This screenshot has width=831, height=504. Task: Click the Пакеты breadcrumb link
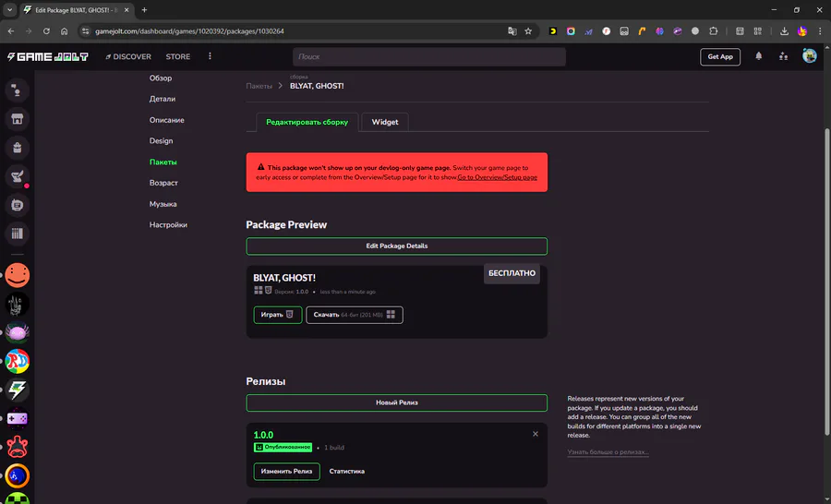(x=259, y=86)
